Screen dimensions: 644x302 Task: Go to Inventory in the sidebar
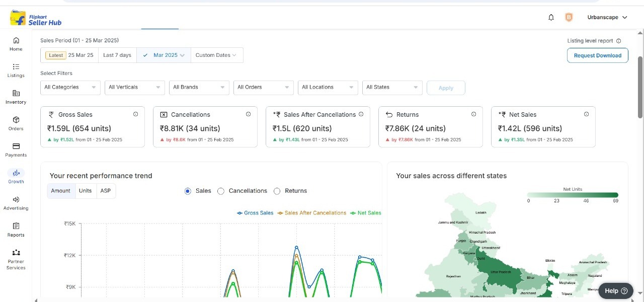(x=16, y=94)
